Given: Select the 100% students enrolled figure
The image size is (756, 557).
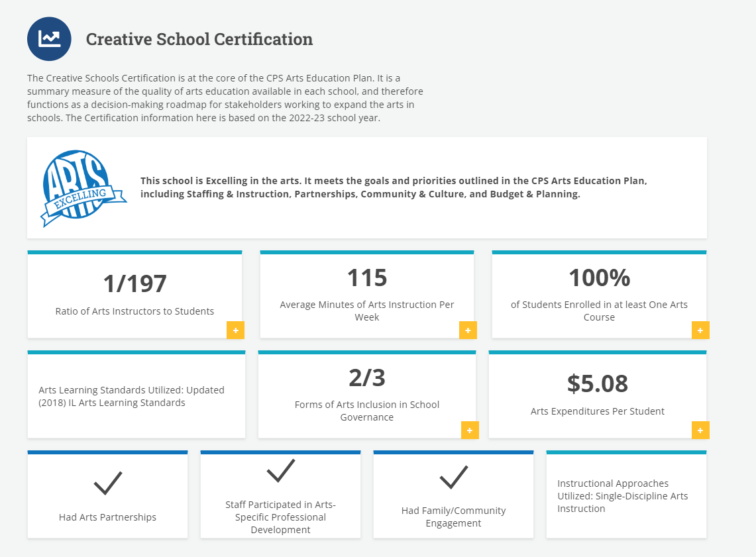Looking at the screenshot, I should (x=600, y=278).
